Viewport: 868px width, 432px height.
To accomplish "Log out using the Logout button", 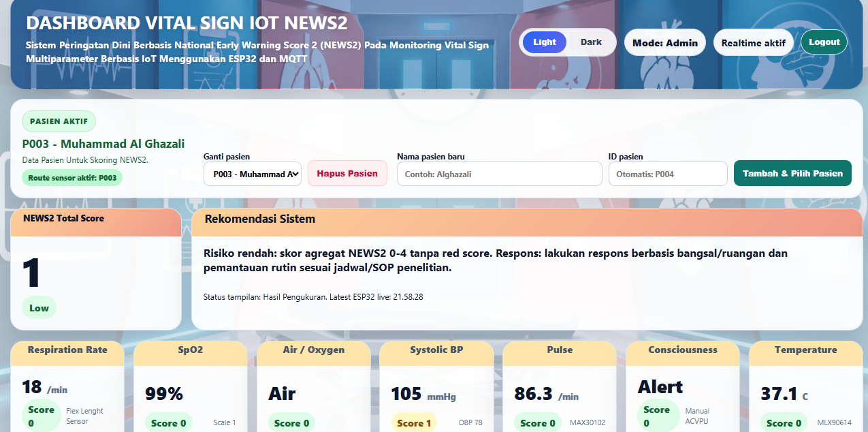I will [x=824, y=42].
